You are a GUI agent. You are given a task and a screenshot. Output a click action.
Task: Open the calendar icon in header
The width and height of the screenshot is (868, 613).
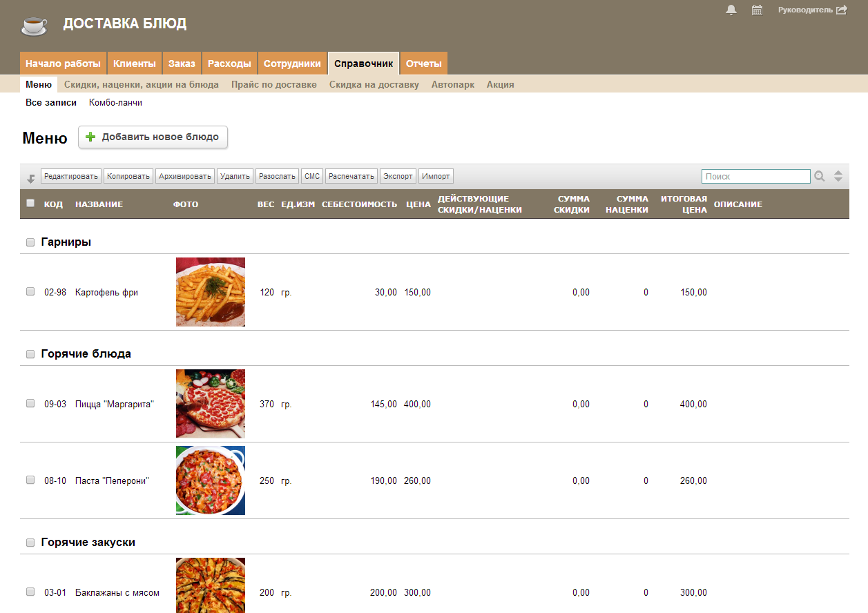[x=757, y=10]
